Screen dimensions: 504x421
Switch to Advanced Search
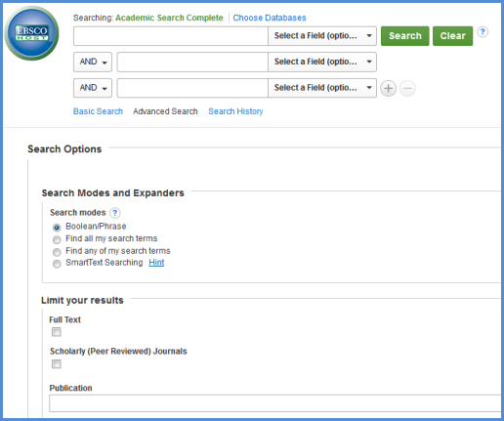coord(165,111)
